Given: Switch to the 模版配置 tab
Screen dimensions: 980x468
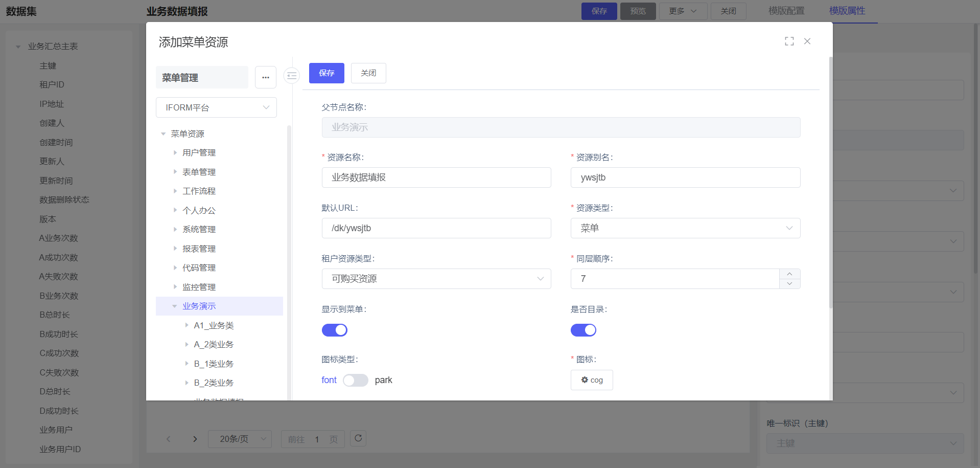Looking at the screenshot, I should pos(786,11).
